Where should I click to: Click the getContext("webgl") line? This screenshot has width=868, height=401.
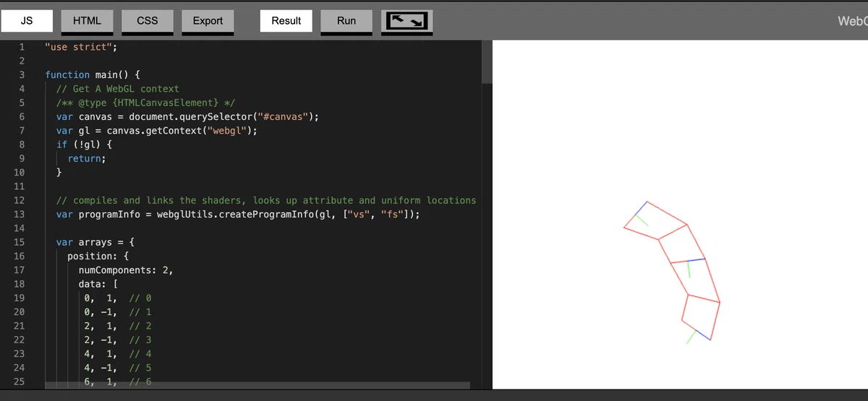(x=157, y=131)
